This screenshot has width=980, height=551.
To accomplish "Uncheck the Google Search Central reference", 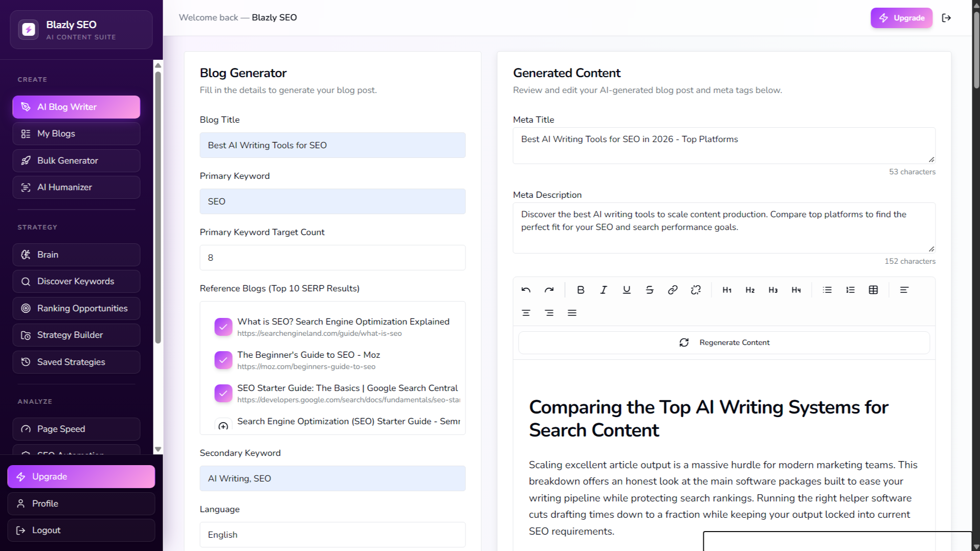I will coord(223,393).
